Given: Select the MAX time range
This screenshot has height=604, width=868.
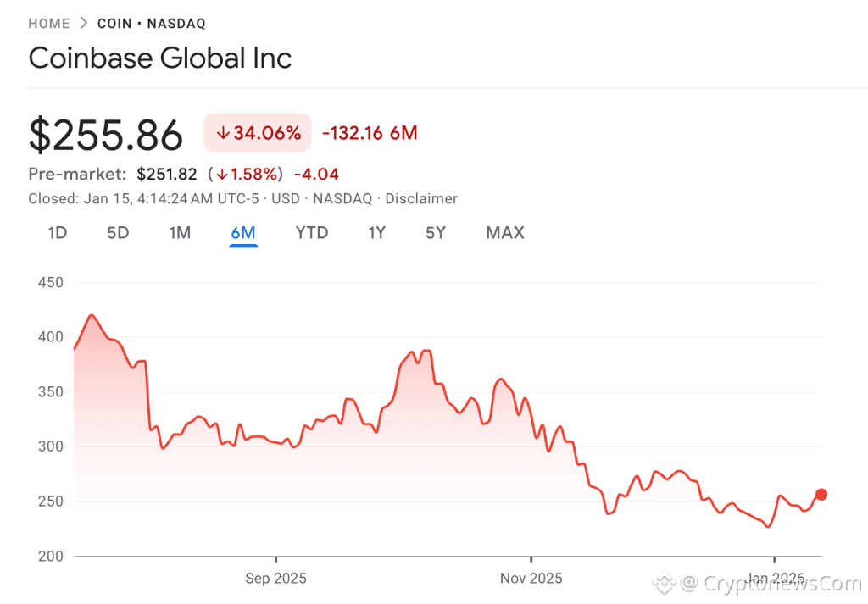Looking at the screenshot, I should (x=504, y=232).
